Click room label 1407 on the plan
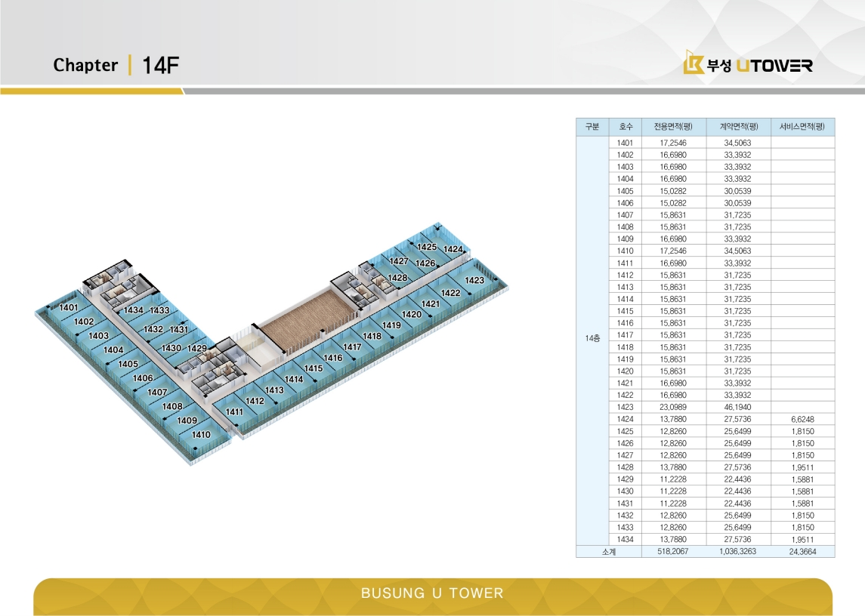865x616 pixels. [x=157, y=392]
